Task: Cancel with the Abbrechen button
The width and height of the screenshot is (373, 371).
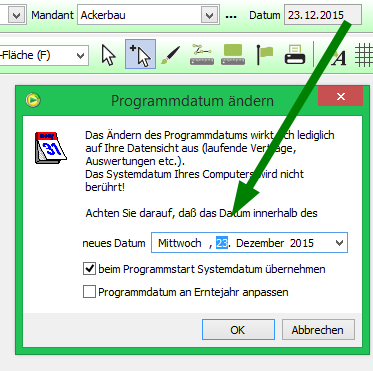Action: (x=318, y=330)
